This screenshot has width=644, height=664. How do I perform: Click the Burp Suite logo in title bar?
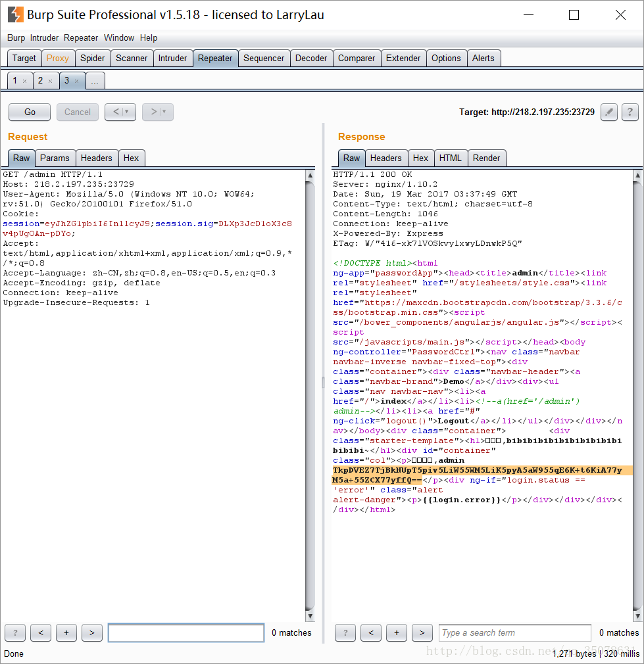pyautogui.click(x=15, y=14)
